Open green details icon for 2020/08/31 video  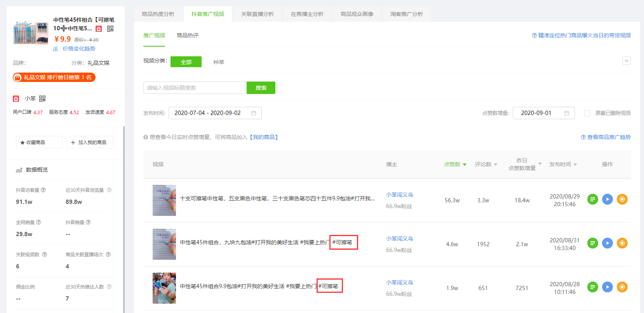click(593, 243)
